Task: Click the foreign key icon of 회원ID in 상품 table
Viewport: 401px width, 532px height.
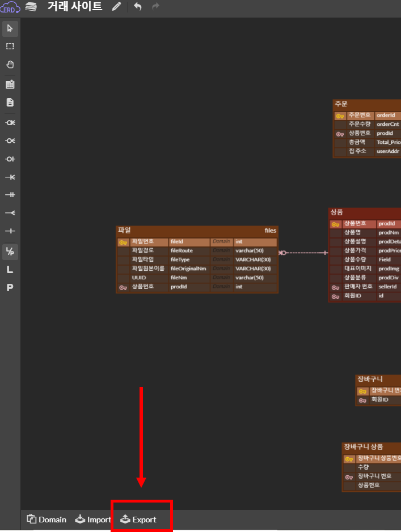Action: point(335,296)
